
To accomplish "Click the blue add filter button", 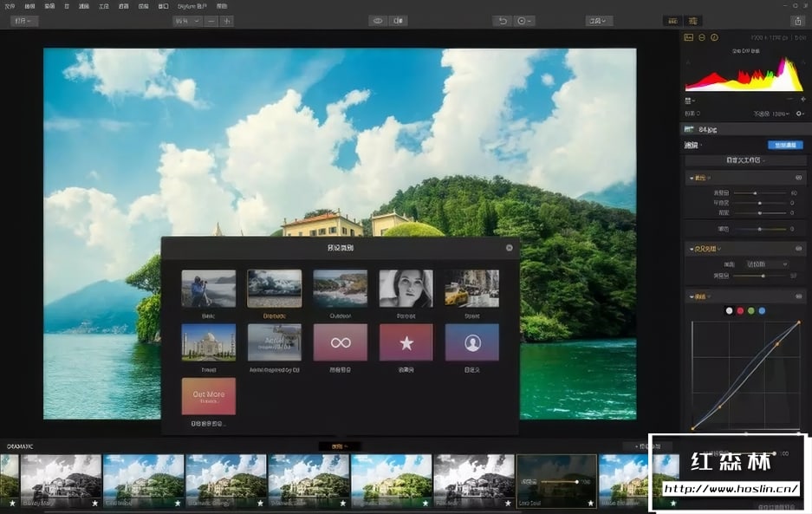I will tap(785, 145).
